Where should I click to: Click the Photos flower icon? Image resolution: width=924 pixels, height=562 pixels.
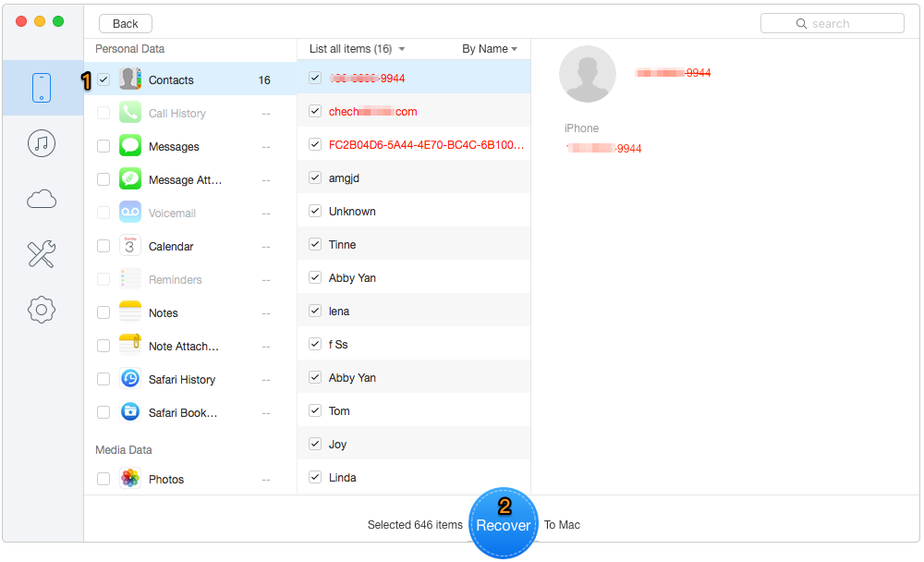[130, 478]
